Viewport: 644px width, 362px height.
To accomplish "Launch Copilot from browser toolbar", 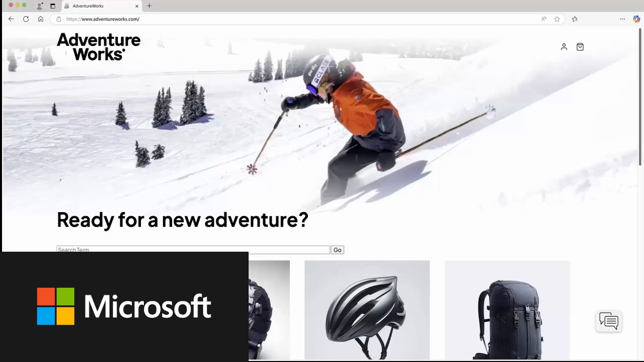I will [636, 19].
